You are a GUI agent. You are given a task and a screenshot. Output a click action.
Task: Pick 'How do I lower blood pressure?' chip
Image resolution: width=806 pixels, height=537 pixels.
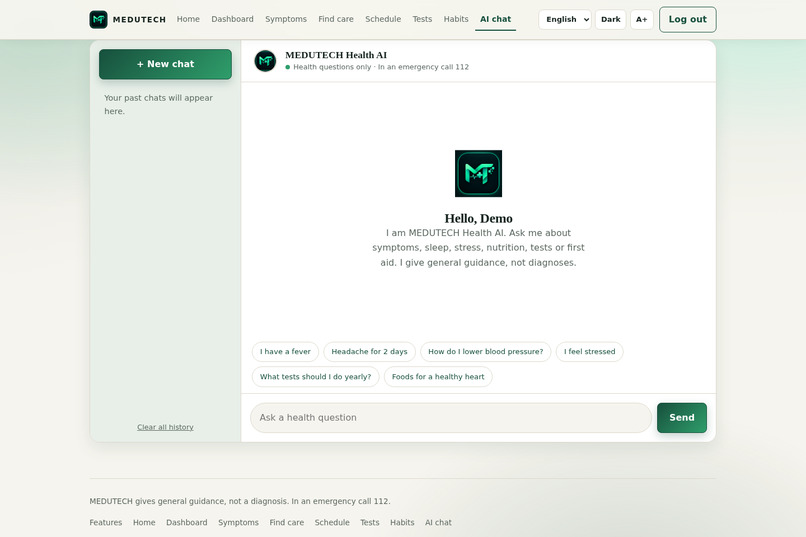486,351
